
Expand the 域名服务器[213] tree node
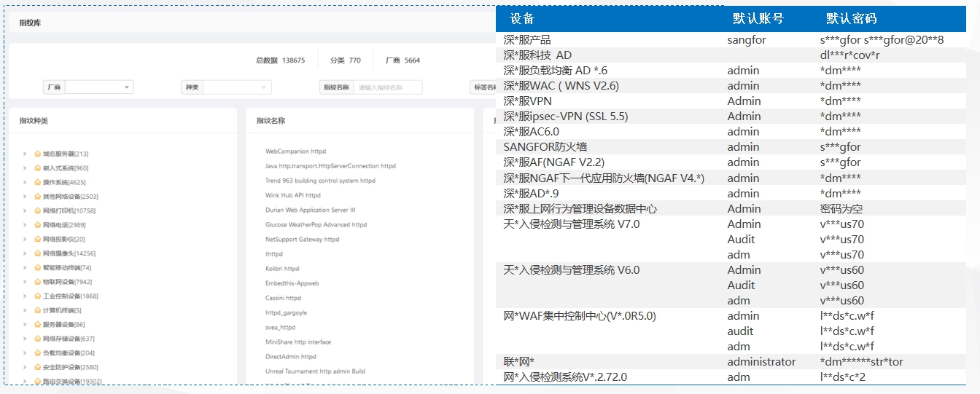tap(25, 154)
